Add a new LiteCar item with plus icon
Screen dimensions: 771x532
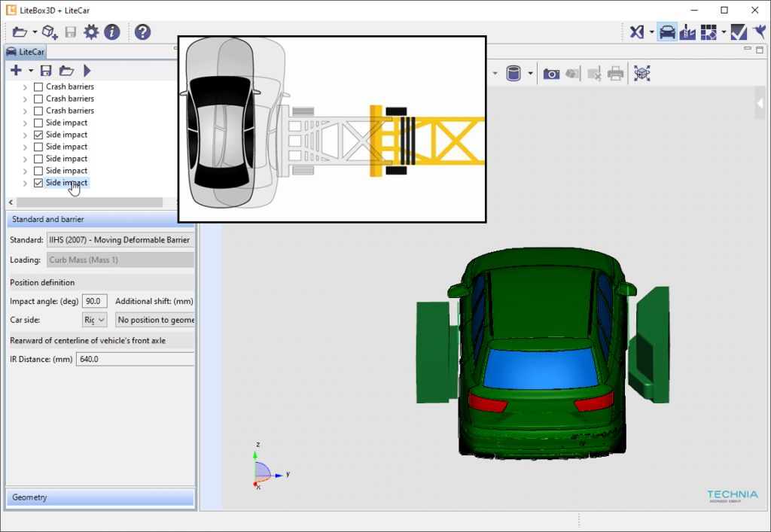point(17,70)
